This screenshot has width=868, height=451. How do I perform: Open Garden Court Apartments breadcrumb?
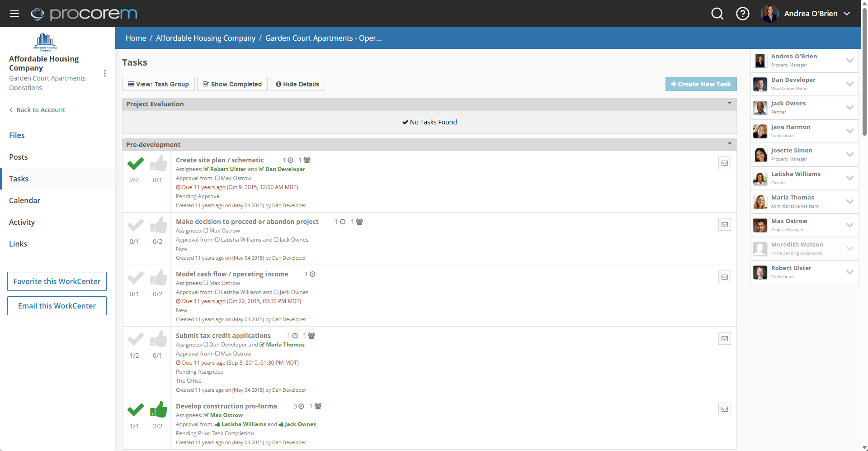(x=323, y=38)
